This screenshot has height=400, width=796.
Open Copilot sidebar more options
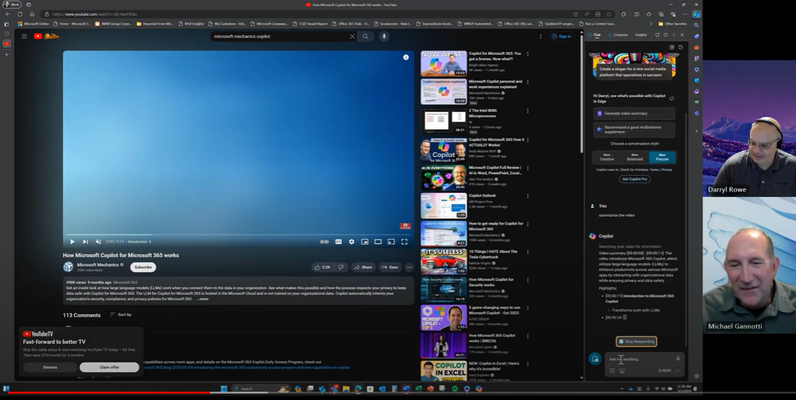(x=674, y=35)
